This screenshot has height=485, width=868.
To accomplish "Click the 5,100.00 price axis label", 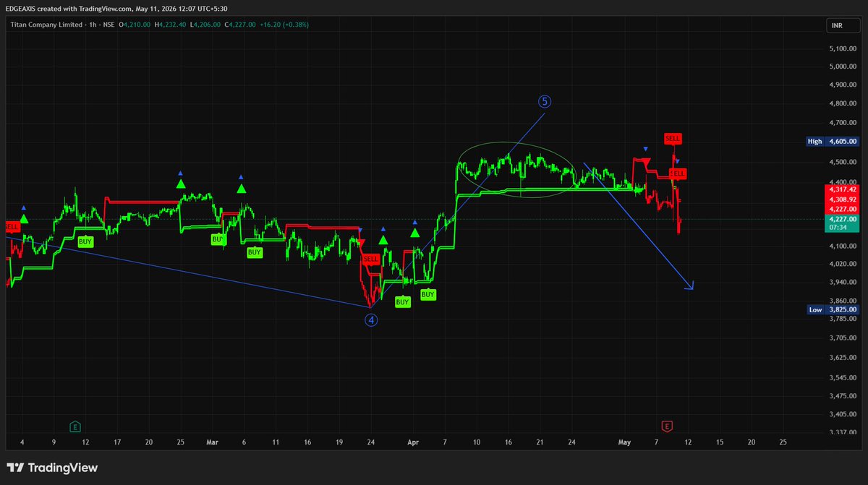I will click(x=843, y=48).
